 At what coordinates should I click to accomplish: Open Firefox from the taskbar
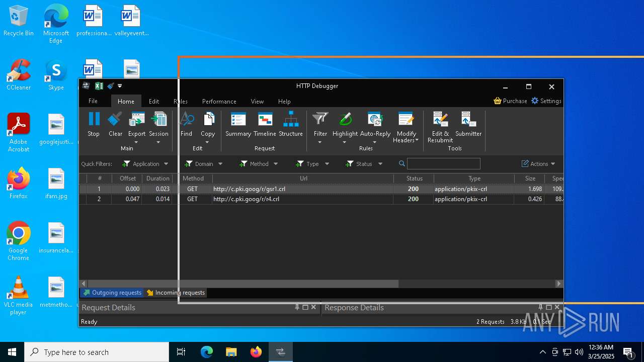point(256,352)
